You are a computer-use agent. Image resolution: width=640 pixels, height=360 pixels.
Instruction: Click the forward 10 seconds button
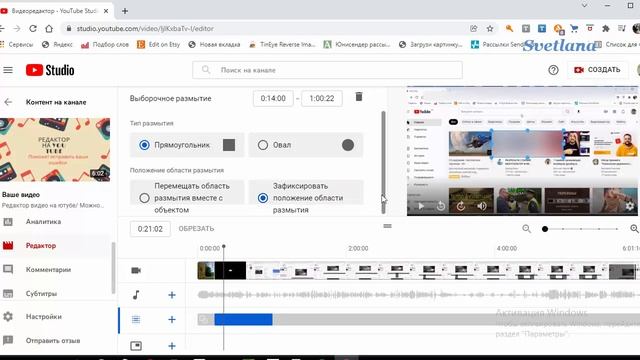[461, 206]
